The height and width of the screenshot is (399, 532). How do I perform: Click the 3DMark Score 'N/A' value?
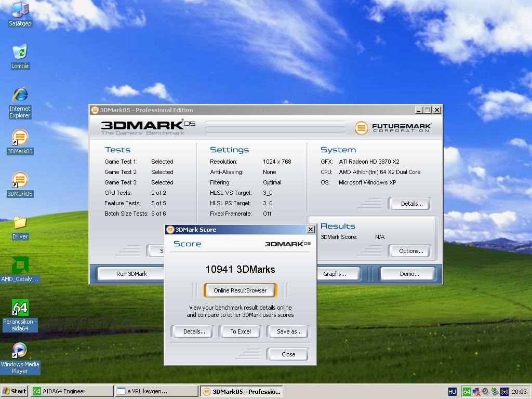point(380,237)
